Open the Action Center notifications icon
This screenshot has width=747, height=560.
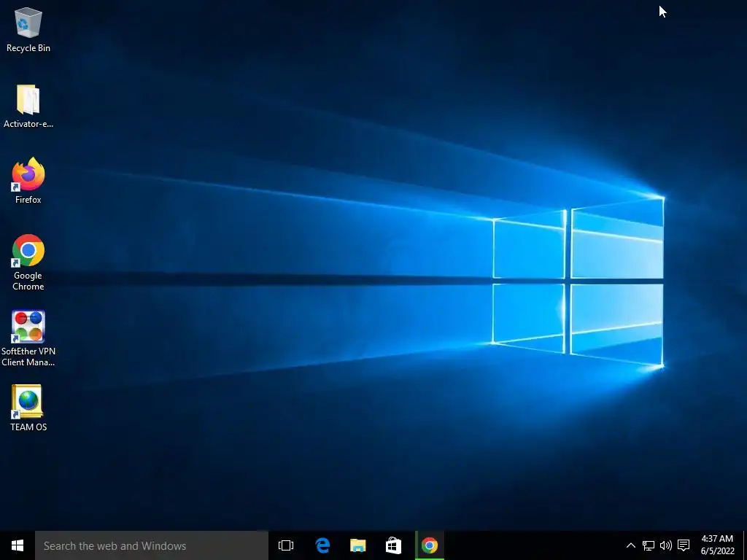(x=684, y=545)
